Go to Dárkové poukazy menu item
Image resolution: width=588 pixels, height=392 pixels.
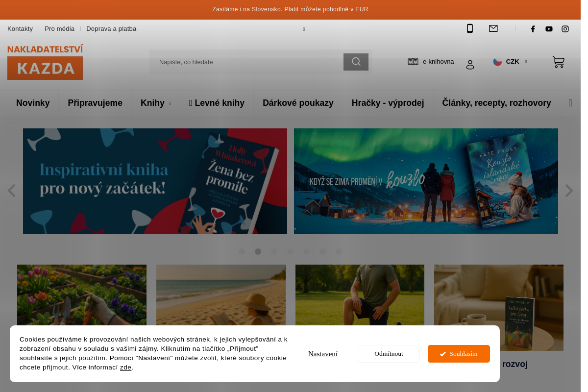coord(298,103)
